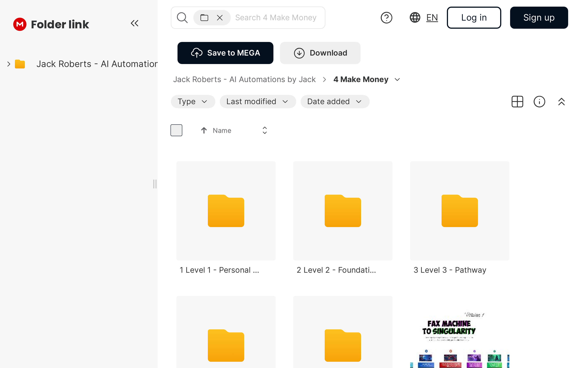588x368 pixels.
Task: Select Jack Roberts - AI Automation tree label
Action: click(97, 64)
